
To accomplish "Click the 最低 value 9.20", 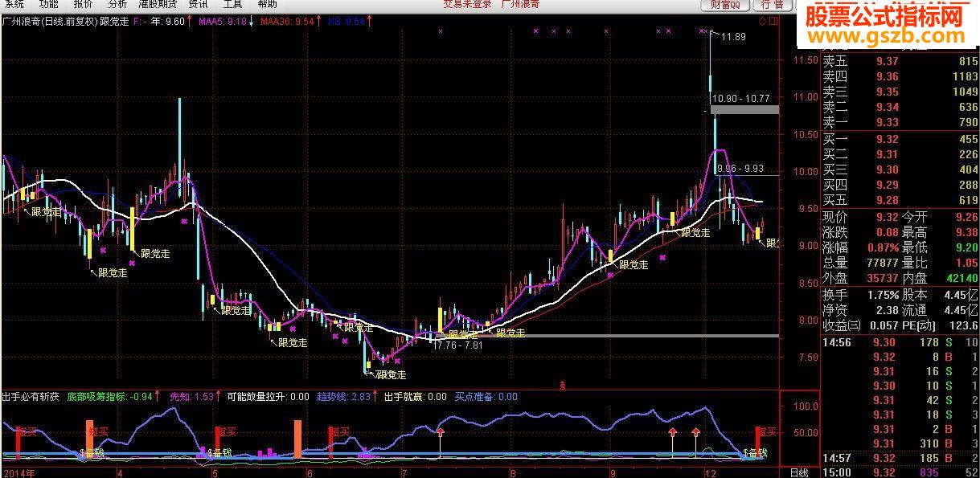I will (966, 247).
